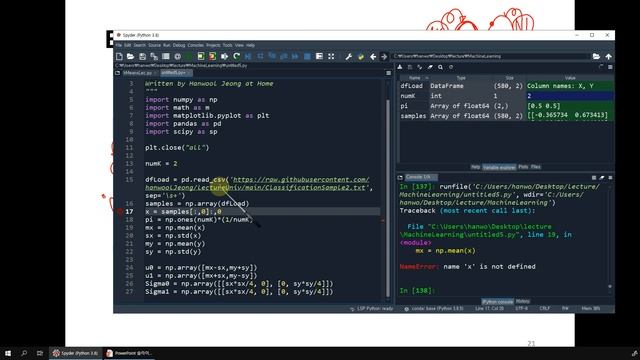Switch to the Plots tab
640x360 pixels.
pos(523,167)
